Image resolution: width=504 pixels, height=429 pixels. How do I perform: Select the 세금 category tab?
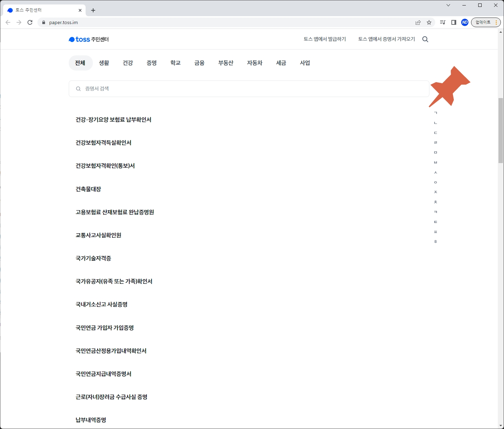click(281, 63)
